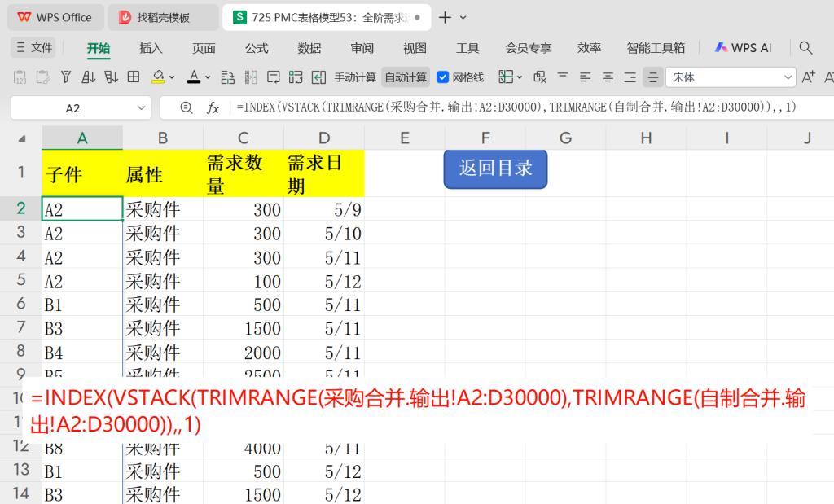Click the wrap text icon
The width and height of the screenshot is (834, 504).
tap(274, 77)
